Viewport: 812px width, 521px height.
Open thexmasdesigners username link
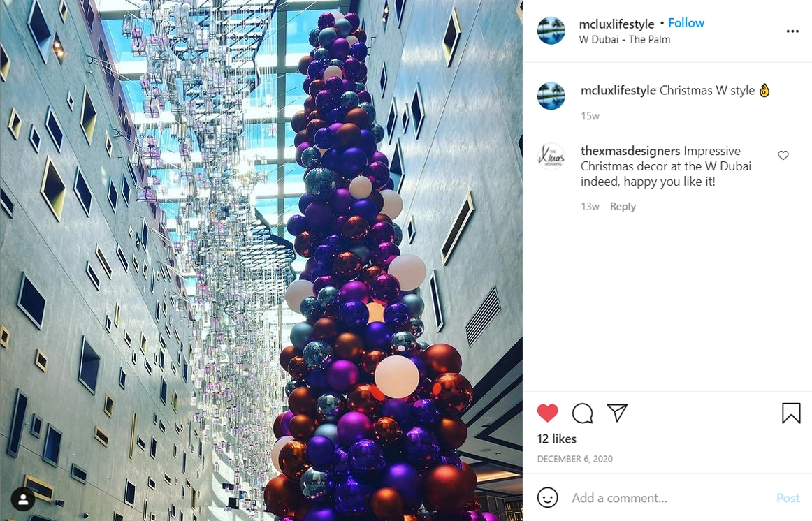(630, 151)
